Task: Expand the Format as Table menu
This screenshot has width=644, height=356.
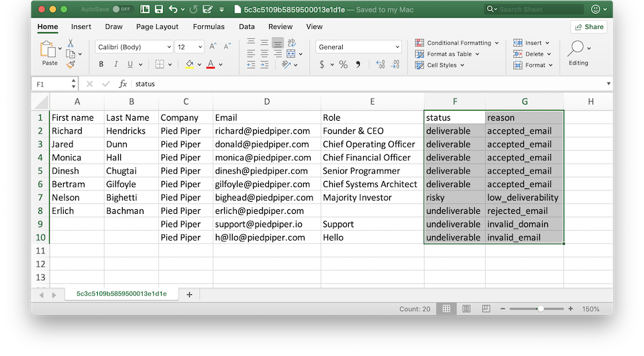Action: tap(447, 54)
